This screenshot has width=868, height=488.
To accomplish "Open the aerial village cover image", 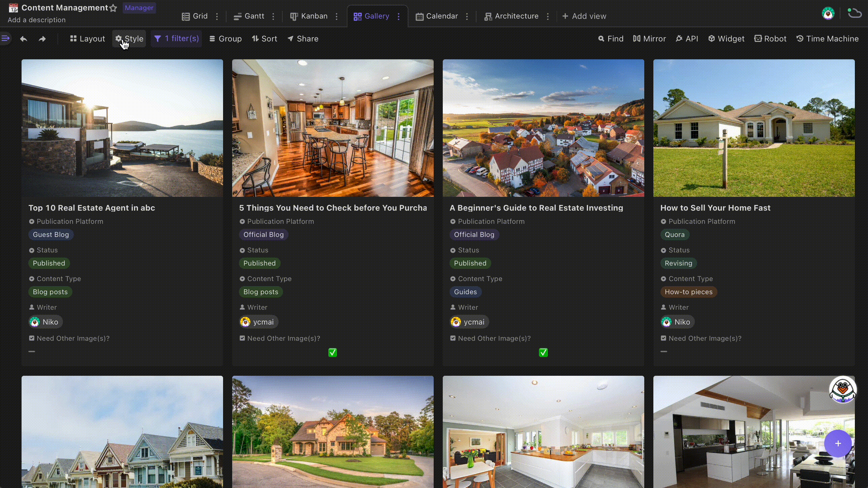I will (544, 128).
